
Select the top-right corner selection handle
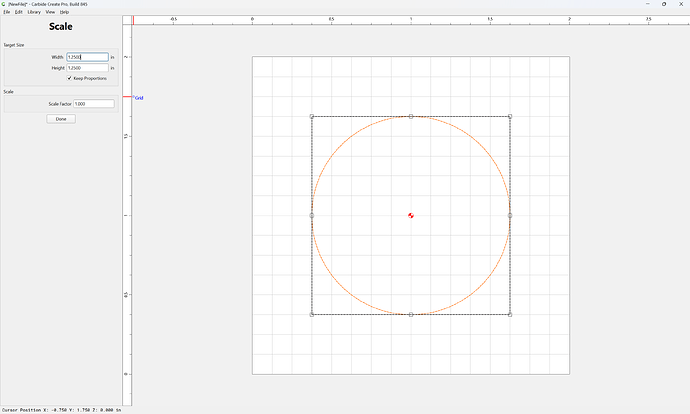tap(510, 117)
